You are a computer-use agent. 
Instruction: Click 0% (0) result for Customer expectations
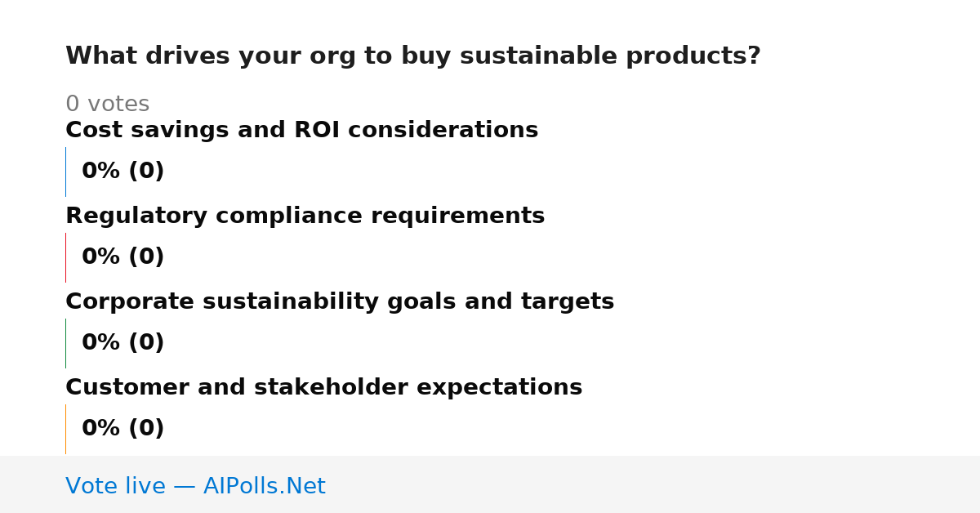point(122,429)
